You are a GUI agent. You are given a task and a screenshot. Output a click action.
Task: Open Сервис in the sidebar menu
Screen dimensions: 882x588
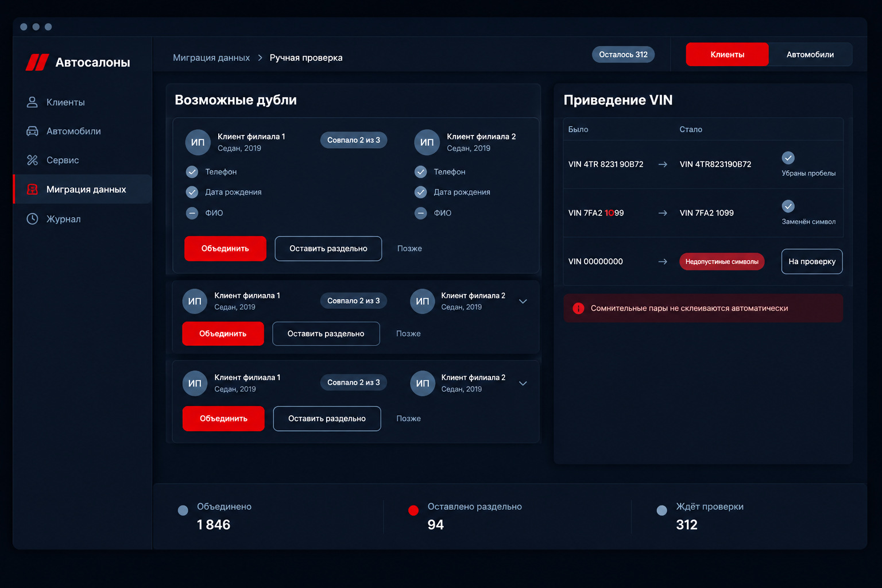(x=83, y=160)
